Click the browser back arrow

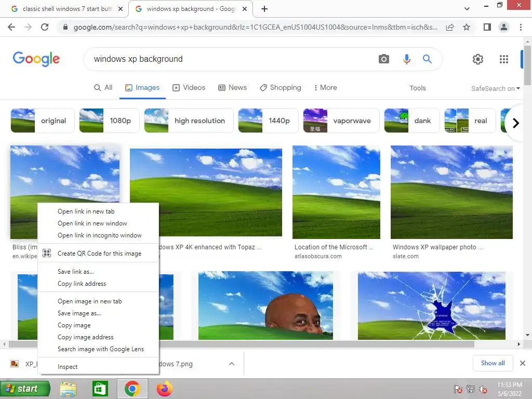point(11,27)
